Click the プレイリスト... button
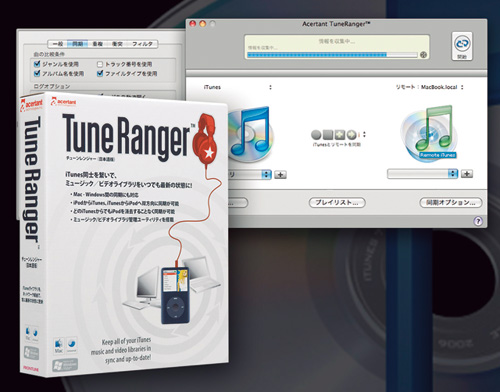This screenshot has height=392, width=500. coord(337,202)
